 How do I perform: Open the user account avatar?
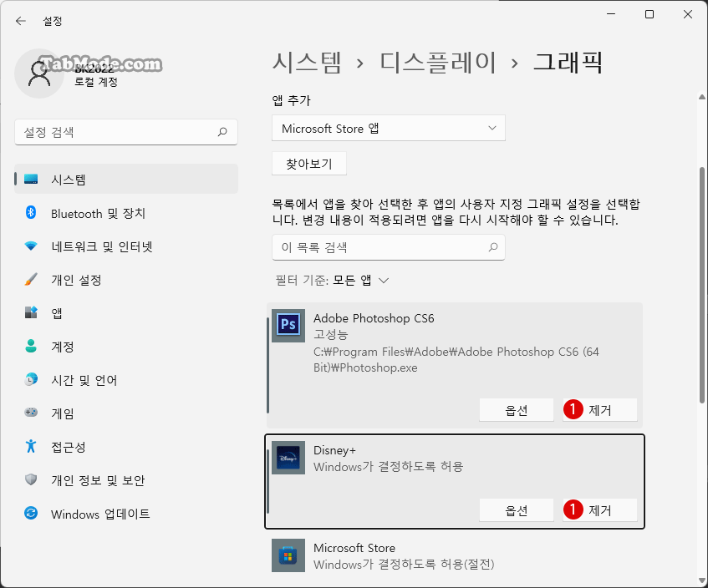pos(39,73)
